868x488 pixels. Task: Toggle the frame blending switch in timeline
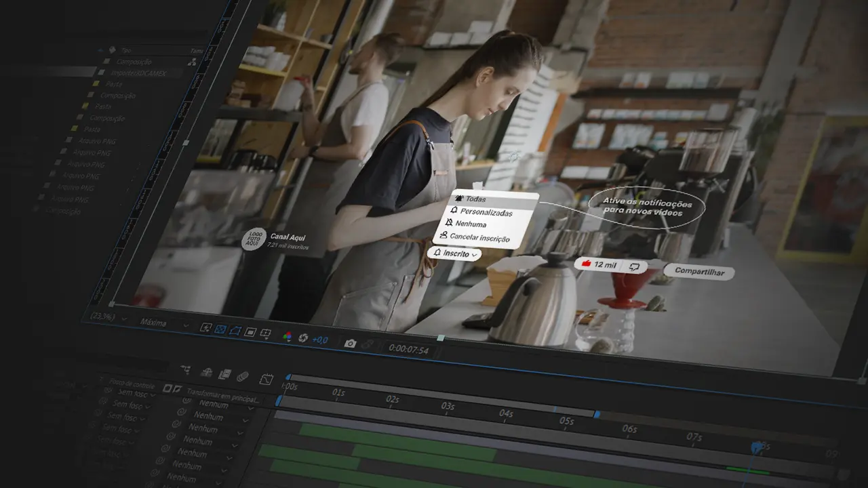[224, 374]
